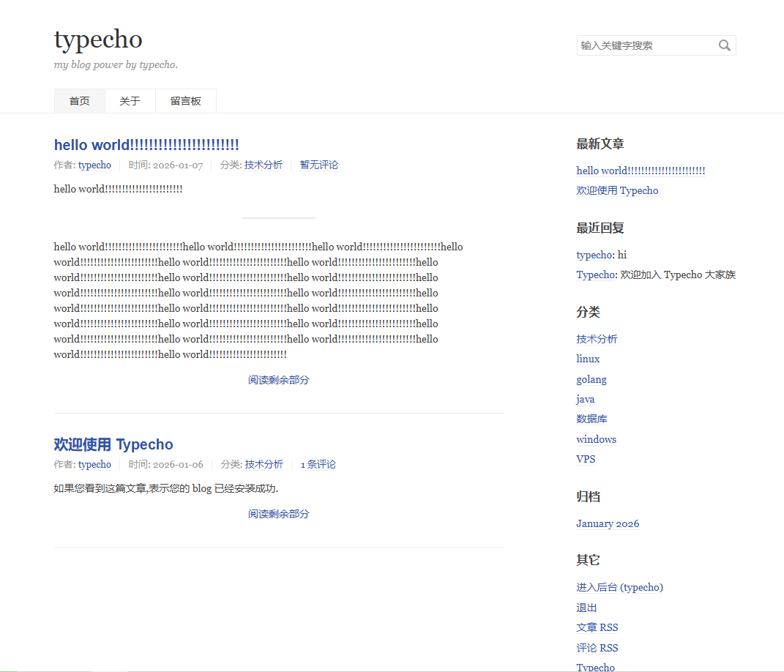The height and width of the screenshot is (672, 784).
Task: Click inside the 输入关键字搜索 search box
Action: click(x=644, y=45)
